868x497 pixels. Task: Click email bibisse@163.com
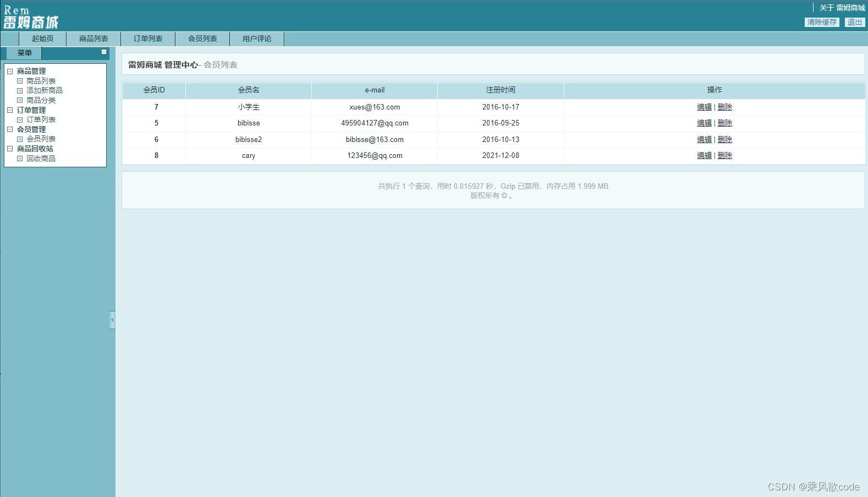375,140
